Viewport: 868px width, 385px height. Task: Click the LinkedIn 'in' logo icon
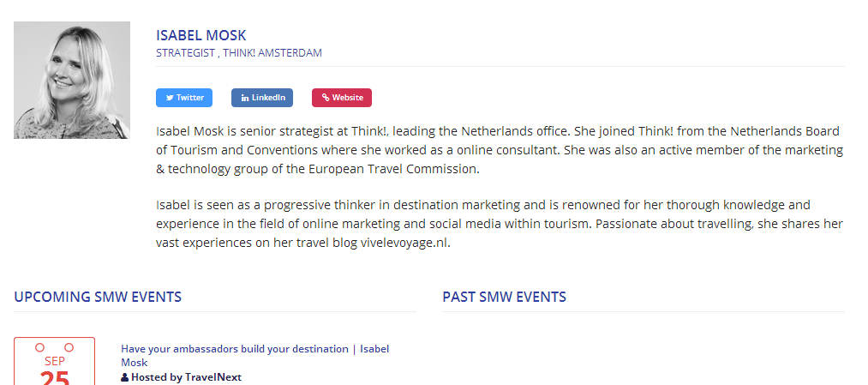[x=245, y=98]
